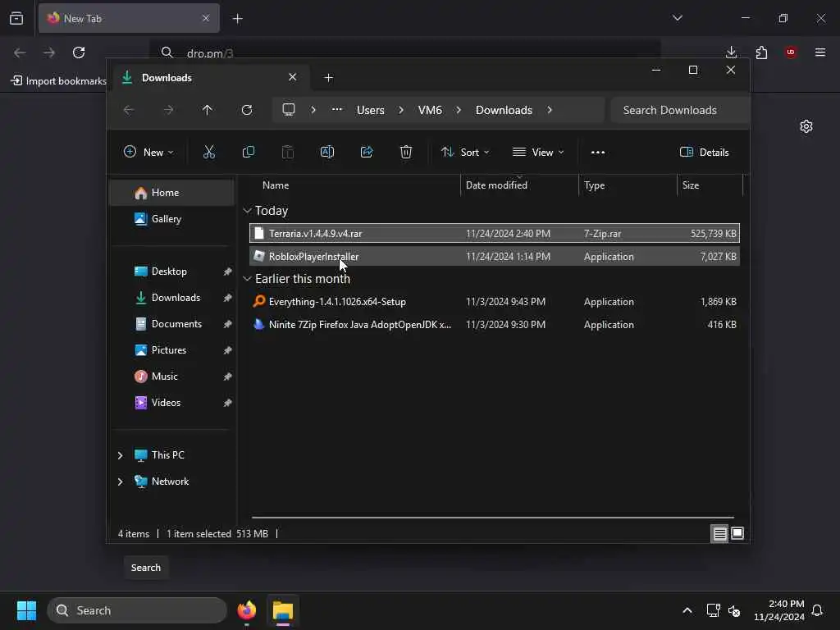Click the Cut scissors icon in Explorer toolbar
840x630 pixels.
pos(209,152)
